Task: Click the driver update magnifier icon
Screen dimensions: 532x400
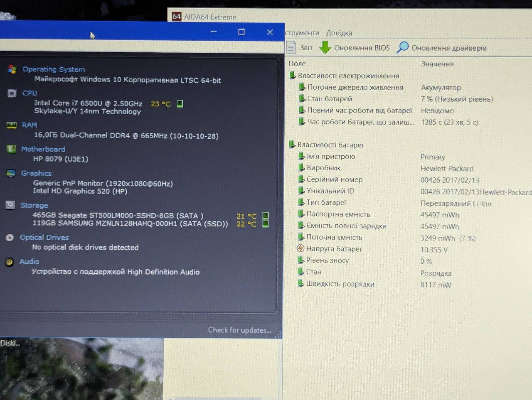Action: pos(402,47)
